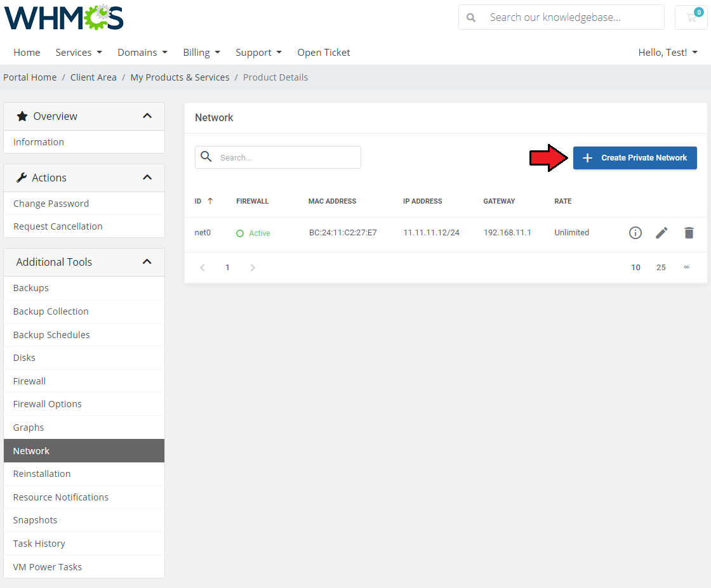
Task: Click the Actions wrench icon
Action: click(22, 178)
